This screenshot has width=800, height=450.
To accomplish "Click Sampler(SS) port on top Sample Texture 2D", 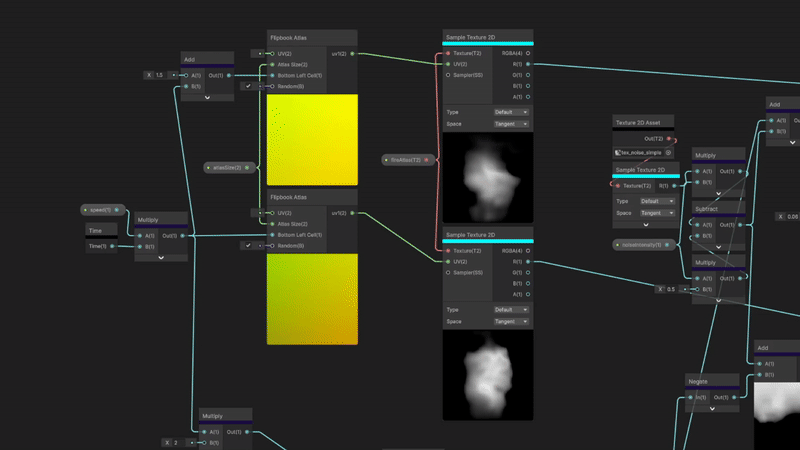I will tap(447, 75).
